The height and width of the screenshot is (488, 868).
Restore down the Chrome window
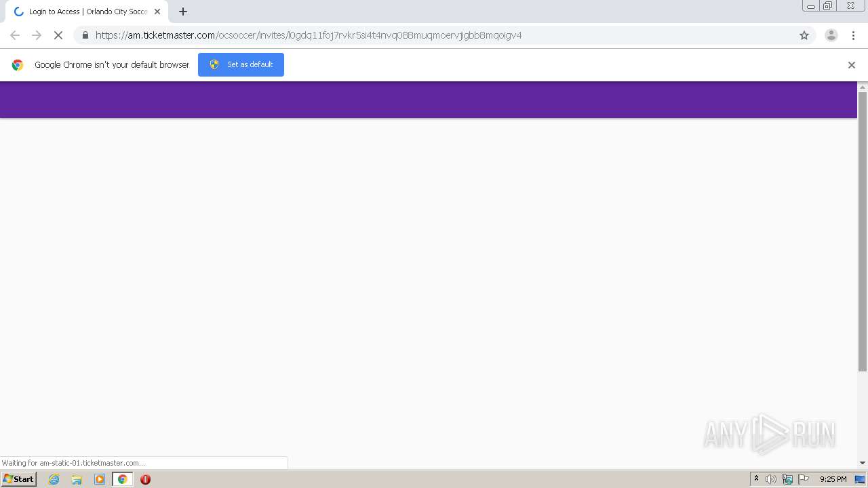pyautogui.click(x=828, y=6)
